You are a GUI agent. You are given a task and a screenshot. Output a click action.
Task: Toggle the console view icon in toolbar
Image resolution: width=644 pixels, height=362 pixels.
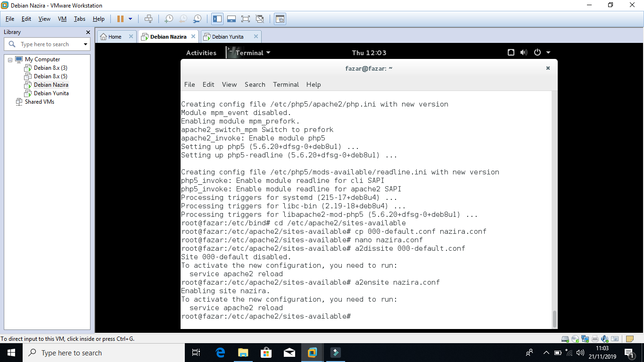click(280, 19)
